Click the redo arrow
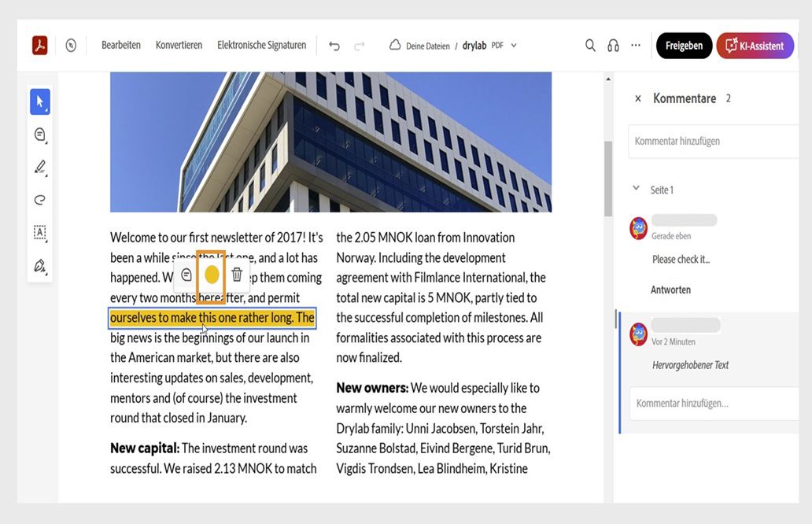Viewport: 812px width, 524px height. (x=359, y=46)
